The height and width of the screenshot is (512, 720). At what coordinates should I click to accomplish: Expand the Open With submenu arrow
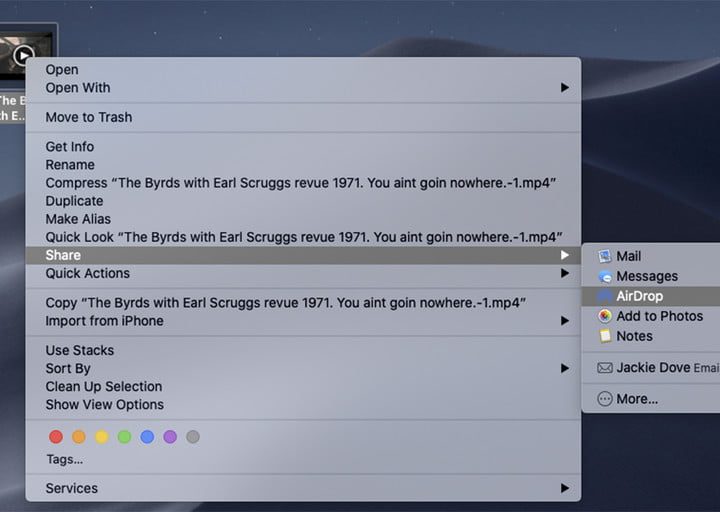[x=564, y=88]
